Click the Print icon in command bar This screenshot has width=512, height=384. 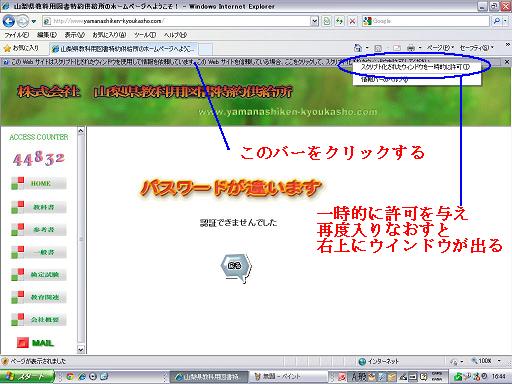click(411, 48)
